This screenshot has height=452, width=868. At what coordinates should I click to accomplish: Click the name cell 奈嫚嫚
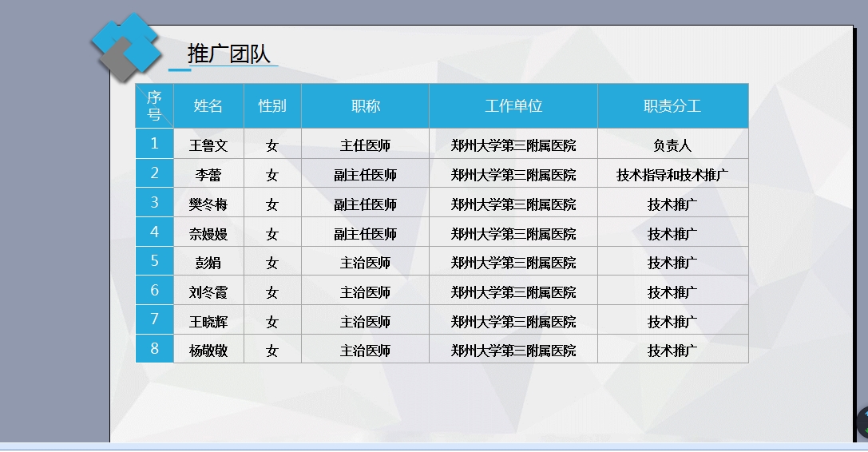(208, 234)
